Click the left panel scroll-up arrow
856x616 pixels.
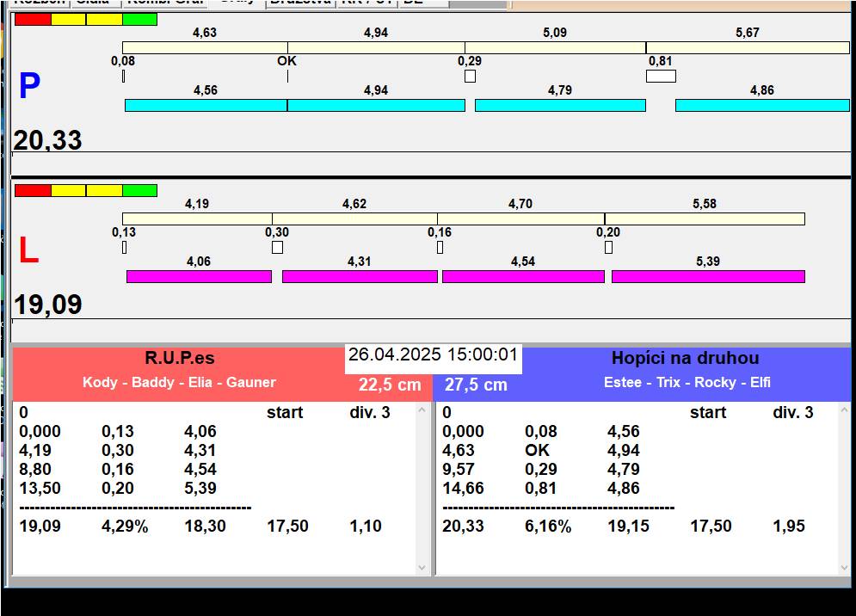tap(422, 410)
